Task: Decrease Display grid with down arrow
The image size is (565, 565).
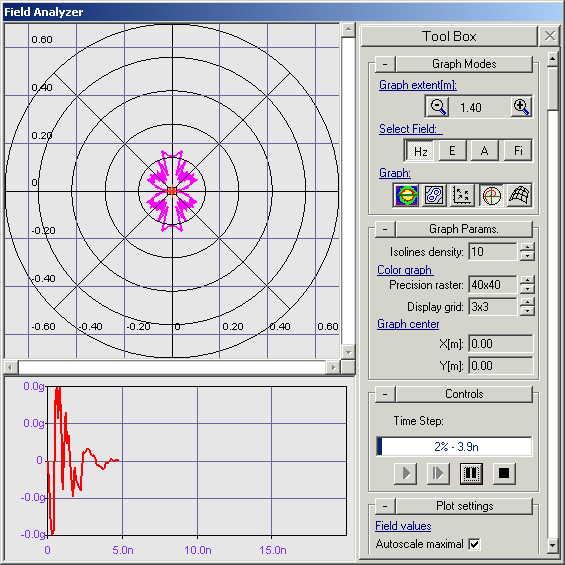Action: [528, 311]
